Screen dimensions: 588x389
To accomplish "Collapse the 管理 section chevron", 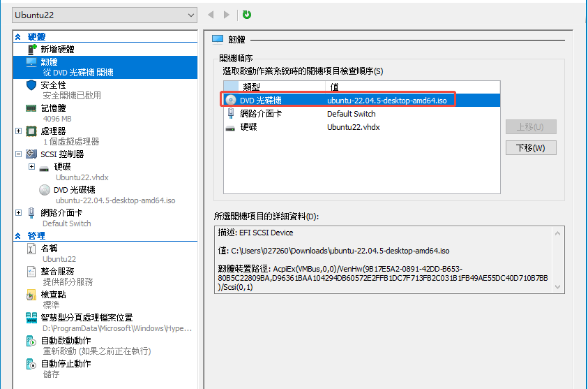I will pos(18,236).
